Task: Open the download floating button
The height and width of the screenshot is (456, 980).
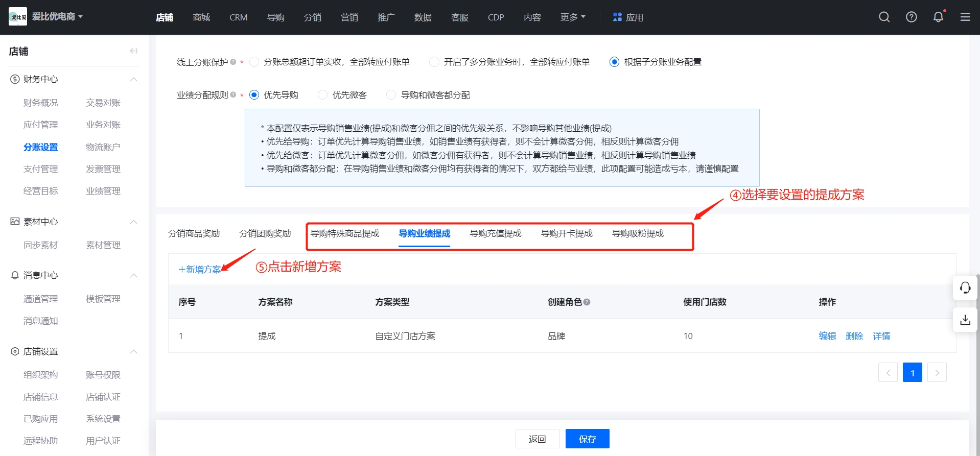Action: tap(965, 320)
